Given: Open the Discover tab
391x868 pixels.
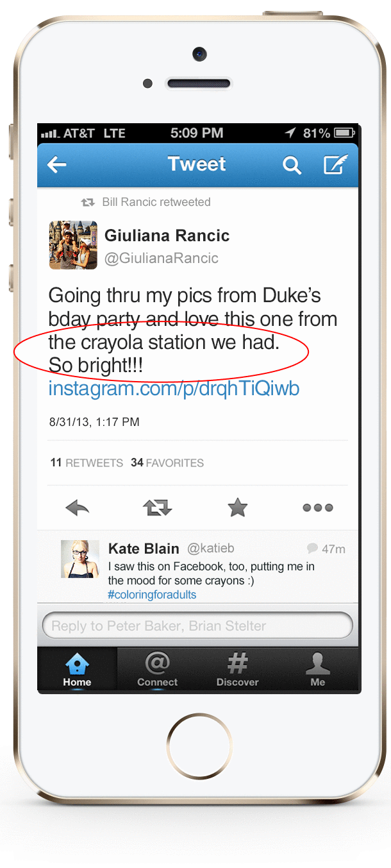Looking at the screenshot, I should [x=238, y=670].
